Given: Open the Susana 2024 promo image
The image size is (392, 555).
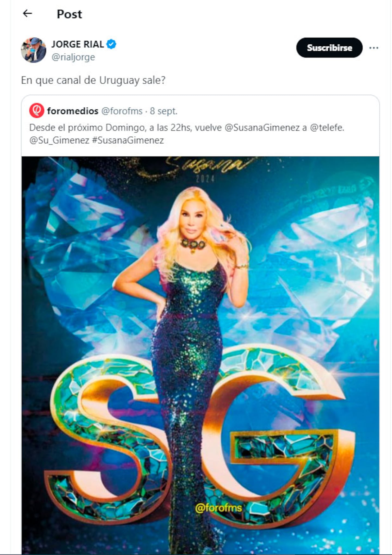Looking at the screenshot, I should coord(200,355).
